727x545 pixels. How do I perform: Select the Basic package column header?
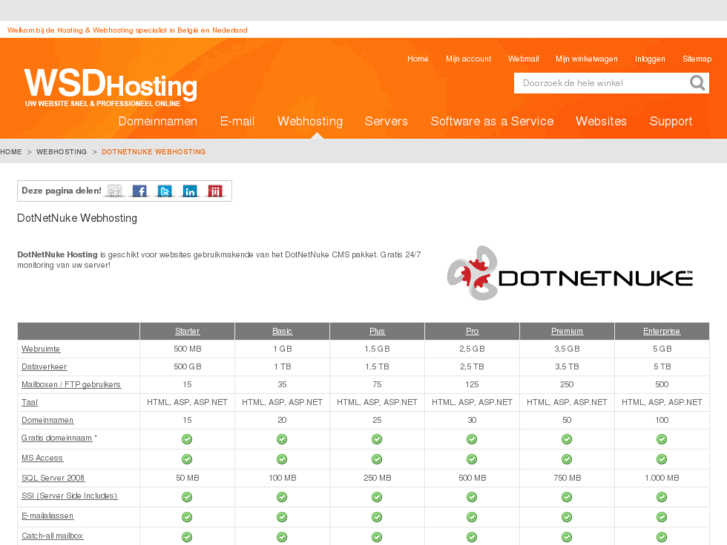point(282,331)
